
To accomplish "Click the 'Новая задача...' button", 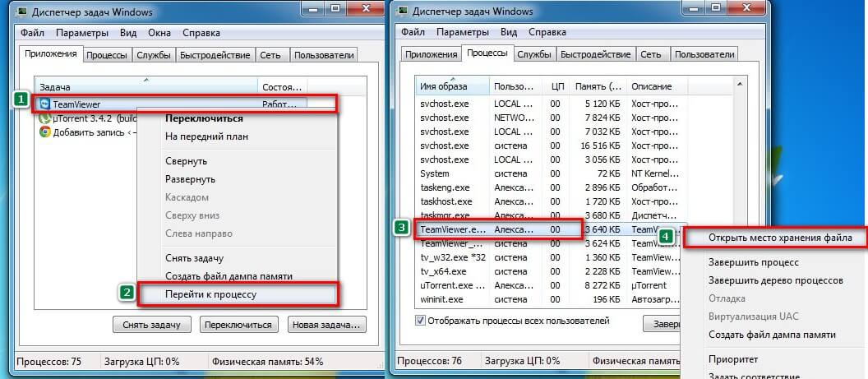I will point(326,325).
